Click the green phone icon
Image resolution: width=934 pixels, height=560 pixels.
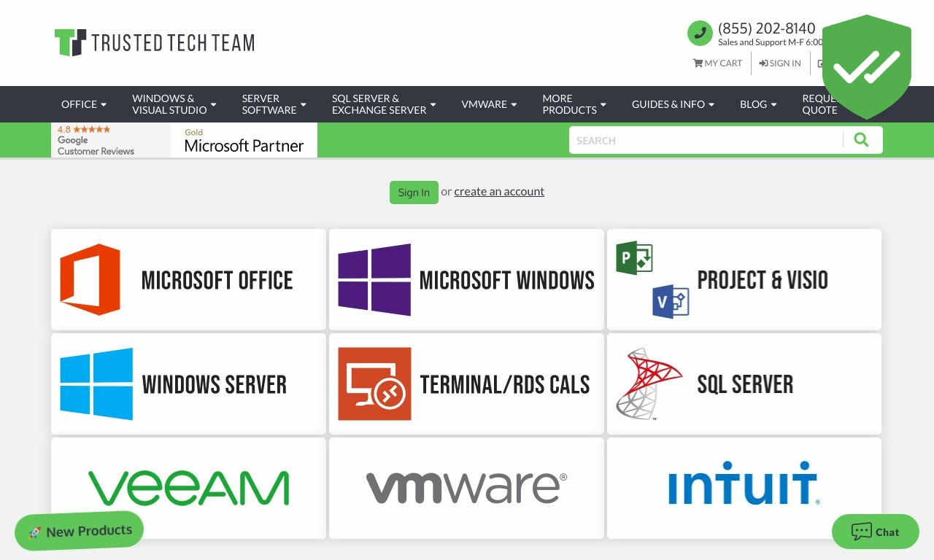point(700,33)
